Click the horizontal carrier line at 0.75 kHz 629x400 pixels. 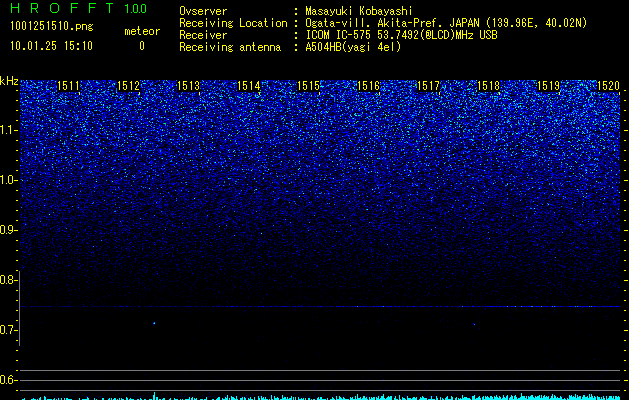click(320, 307)
